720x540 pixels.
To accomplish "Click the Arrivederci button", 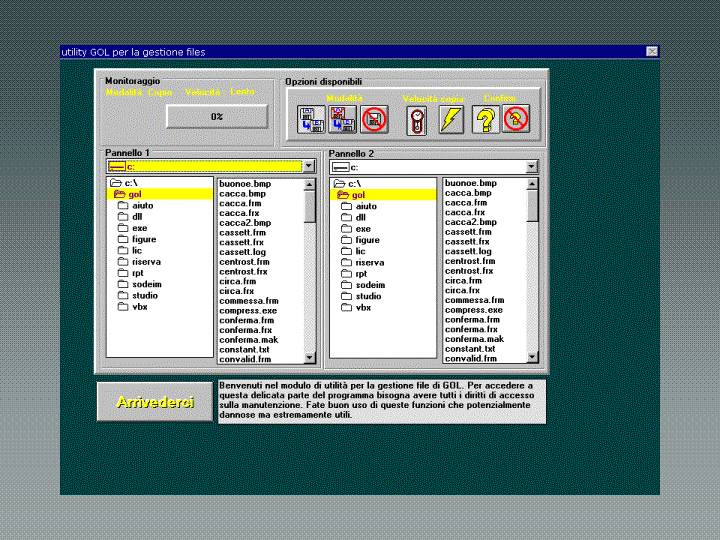I will (x=155, y=402).
